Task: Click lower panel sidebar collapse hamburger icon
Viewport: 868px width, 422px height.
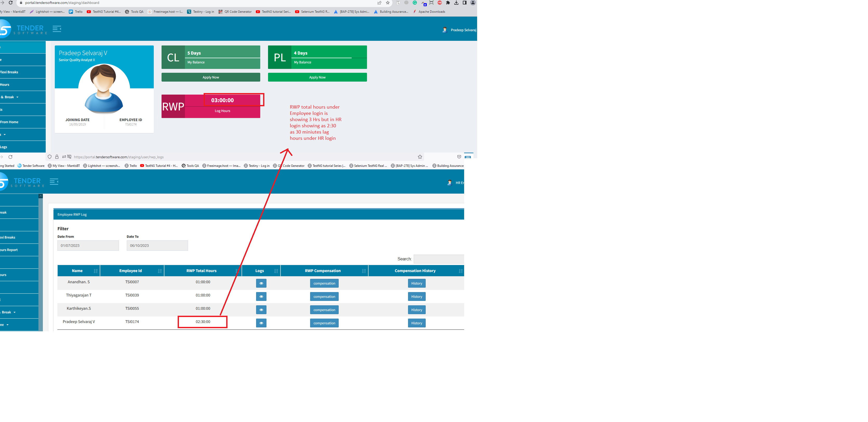Action: [54, 182]
